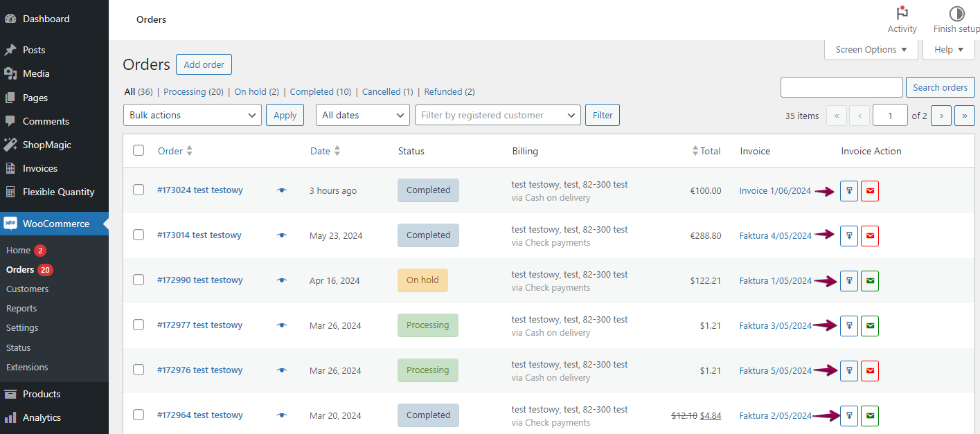Screen dimensions: 980x434
Task: Go to next page of orders
Action: coord(941,116)
